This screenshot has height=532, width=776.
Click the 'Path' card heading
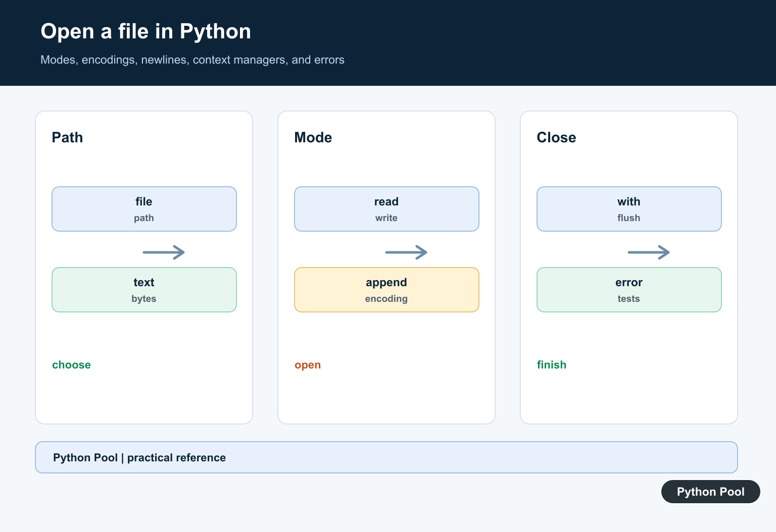tap(67, 137)
